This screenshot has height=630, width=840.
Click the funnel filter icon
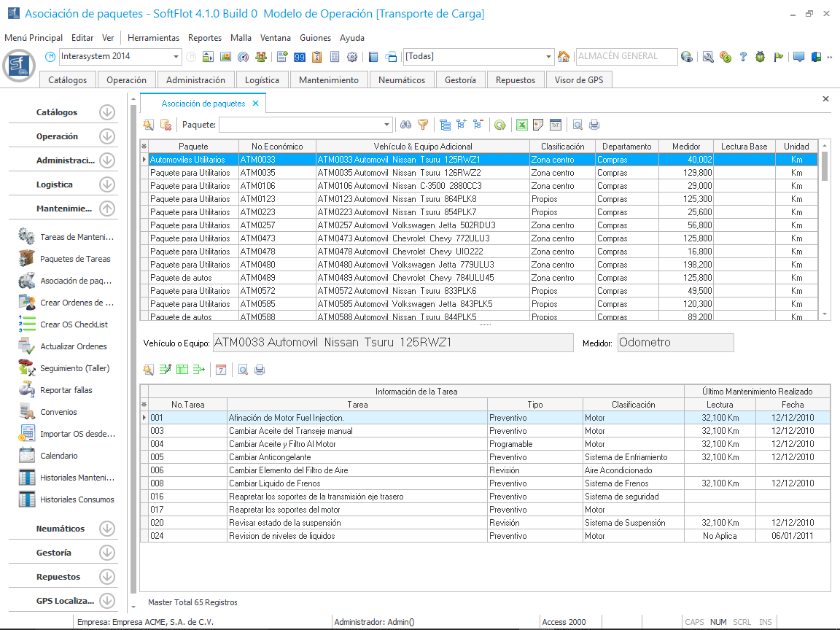click(x=422, y=125)
